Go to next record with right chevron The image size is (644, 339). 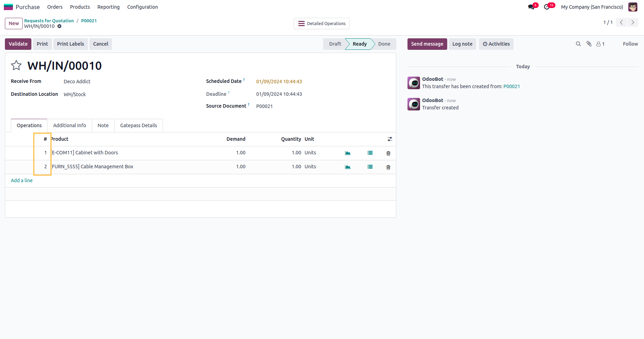632,22
